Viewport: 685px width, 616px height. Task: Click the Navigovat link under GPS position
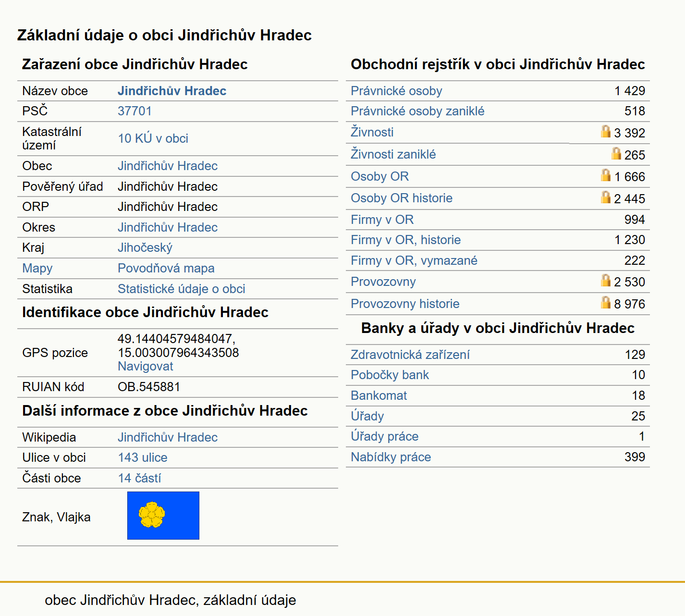click(x=146, y=366)
